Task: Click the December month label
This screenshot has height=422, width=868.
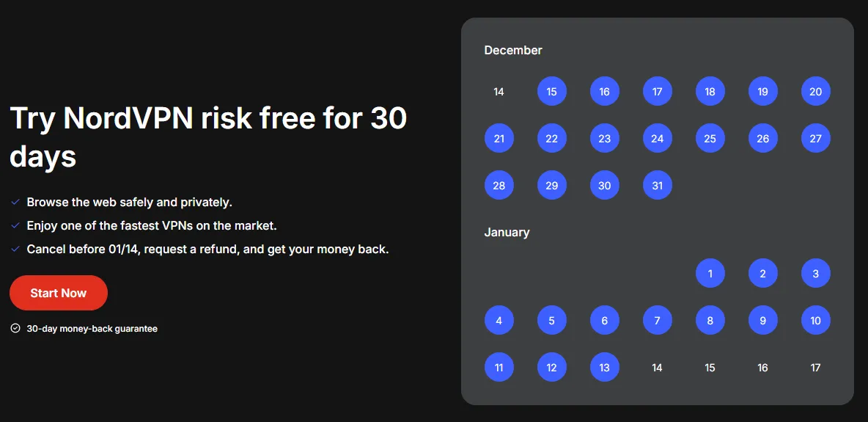Action: (x=513, y=50)
